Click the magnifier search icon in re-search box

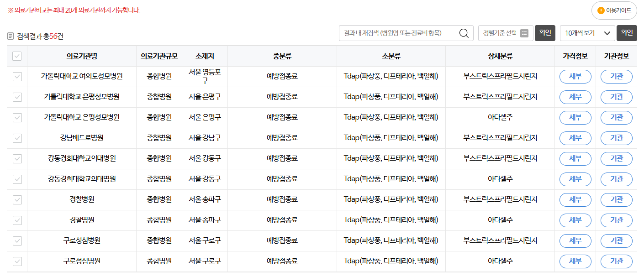coord(464,33)
